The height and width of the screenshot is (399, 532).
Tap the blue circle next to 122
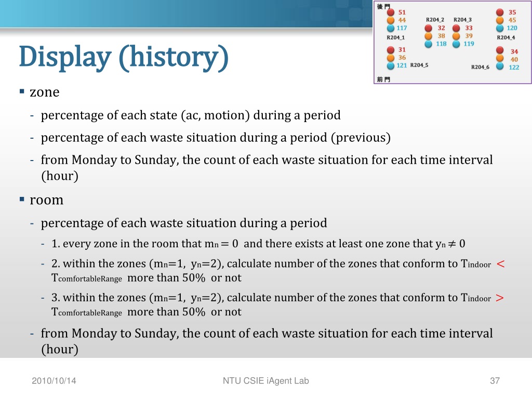coord(500,66)
